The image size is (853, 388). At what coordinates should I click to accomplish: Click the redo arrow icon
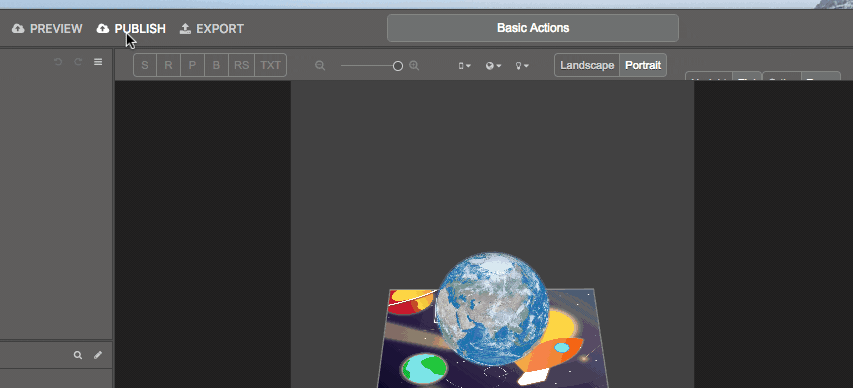click(x=78, y=62)
